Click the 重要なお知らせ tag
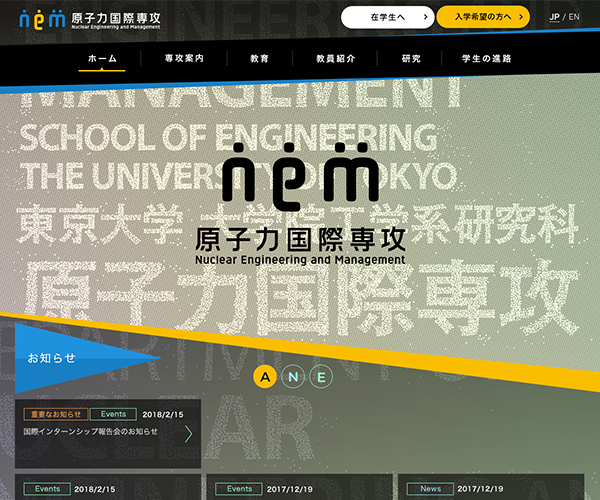The image size is (600, 500). pyautogui.click(x=56, y=414)
